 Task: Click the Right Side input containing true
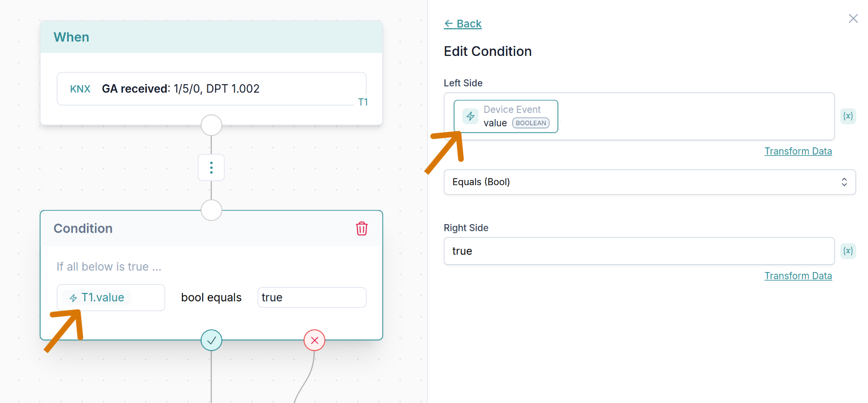(638, 251)
